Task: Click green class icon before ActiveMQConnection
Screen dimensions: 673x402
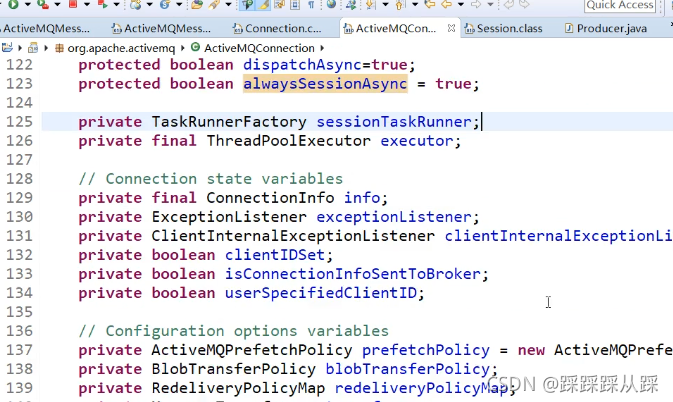Action: [195, 47]
